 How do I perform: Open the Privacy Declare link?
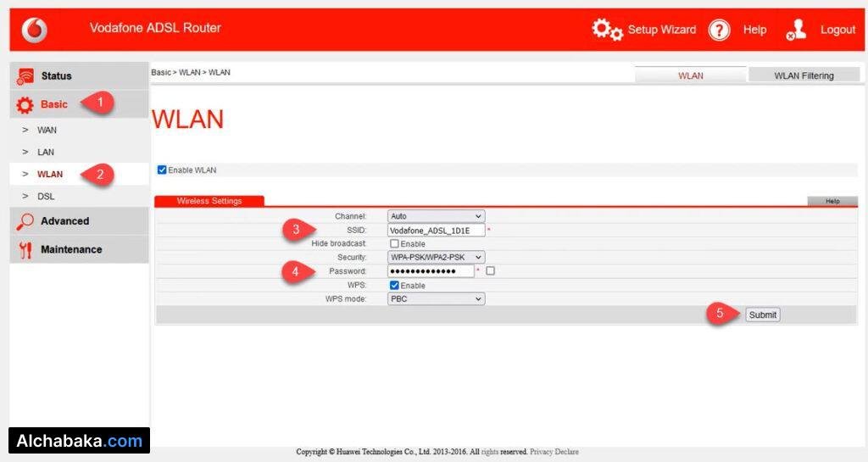(x=554, y=452)
